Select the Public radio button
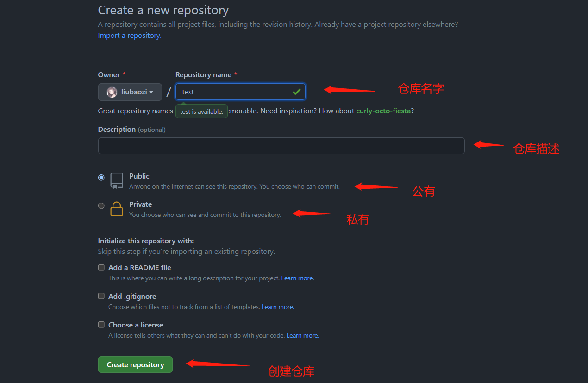 (x=101, y=177)
